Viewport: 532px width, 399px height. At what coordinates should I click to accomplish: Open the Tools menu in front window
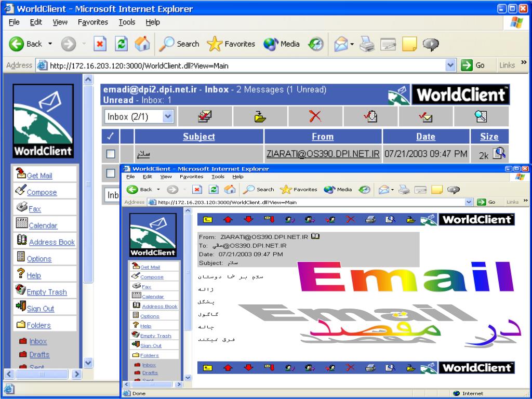point(218,177)
